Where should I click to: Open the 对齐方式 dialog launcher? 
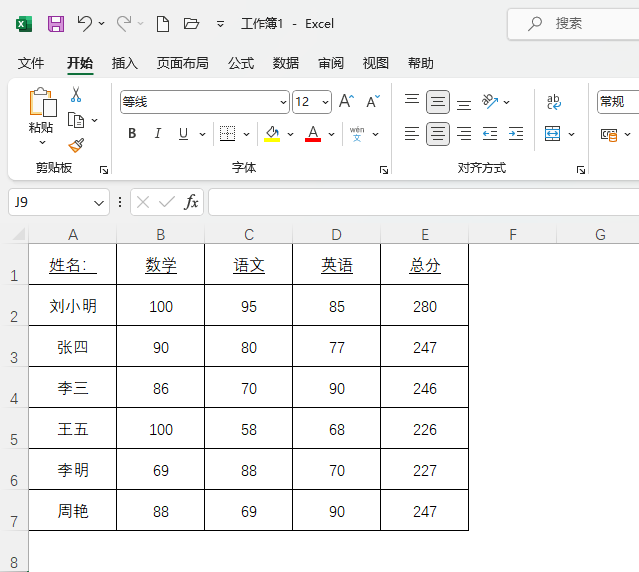tap(581, 170)
